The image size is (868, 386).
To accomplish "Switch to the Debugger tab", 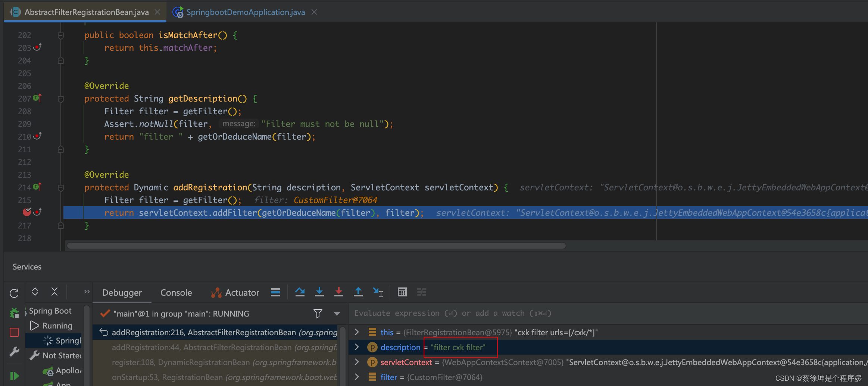I will coord(122,293).
